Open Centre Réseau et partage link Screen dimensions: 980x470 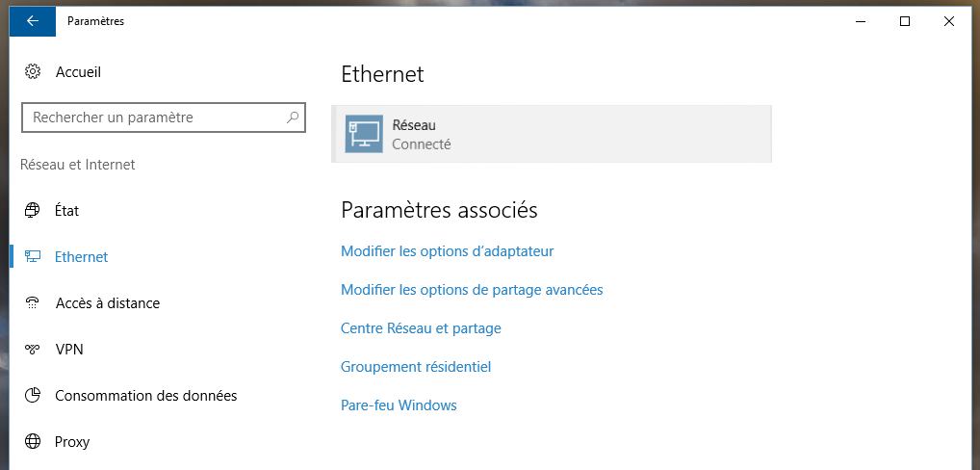point(421,328)
